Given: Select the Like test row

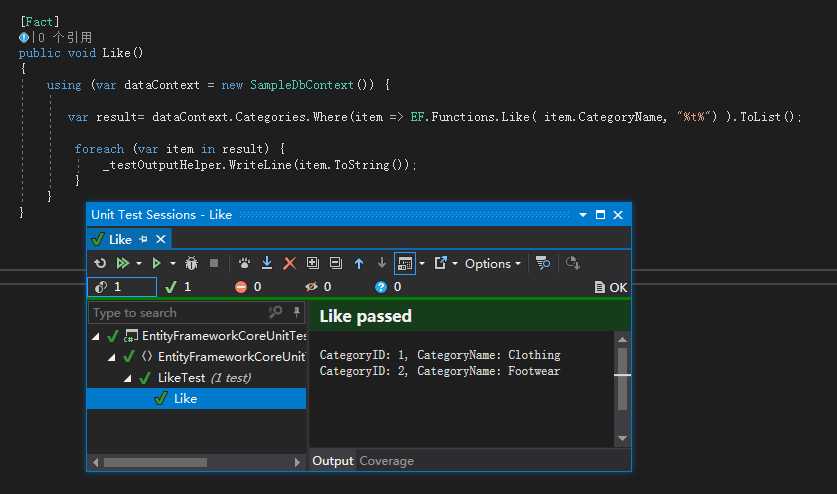Looking at the screenshot, I should [x=197, y=399].
